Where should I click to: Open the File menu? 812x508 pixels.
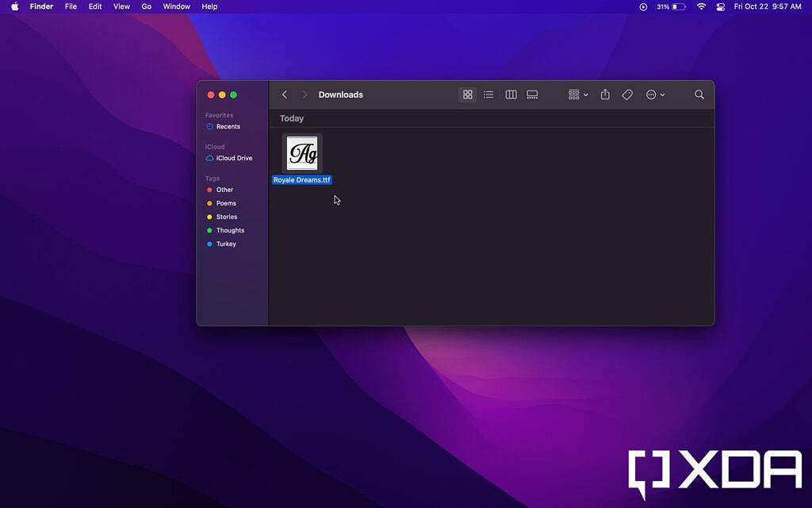pyautogui.click(x=71, y=6)
